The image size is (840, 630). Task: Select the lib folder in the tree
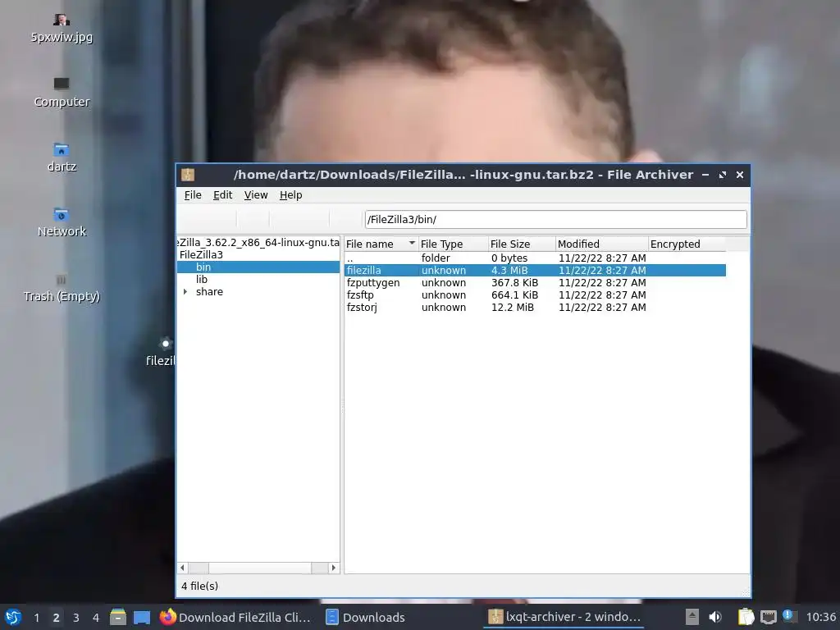(202, 279)
